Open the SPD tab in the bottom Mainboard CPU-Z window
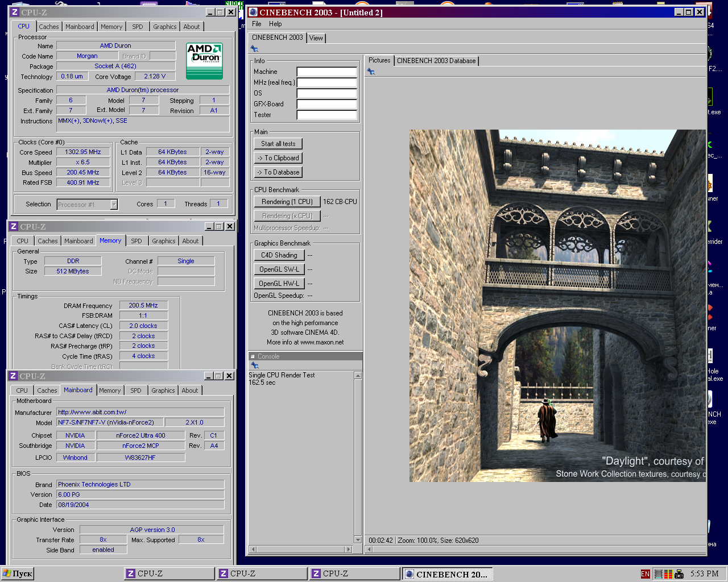This screenshot has width=728, height=582. click(136, 390)
